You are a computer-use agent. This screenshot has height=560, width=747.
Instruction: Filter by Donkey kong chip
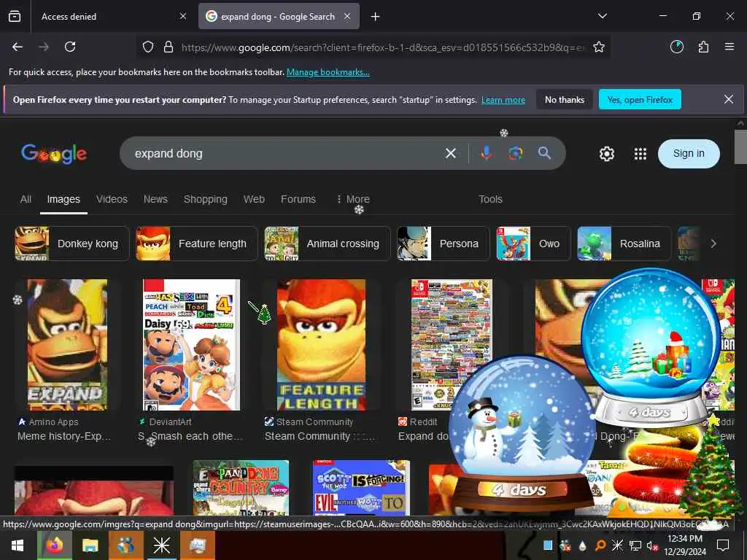(72, 244)
